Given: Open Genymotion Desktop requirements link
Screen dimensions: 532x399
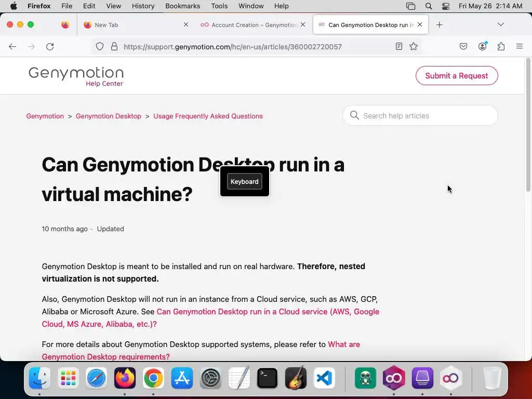Looking at the screenshot, I should [201, 351].
